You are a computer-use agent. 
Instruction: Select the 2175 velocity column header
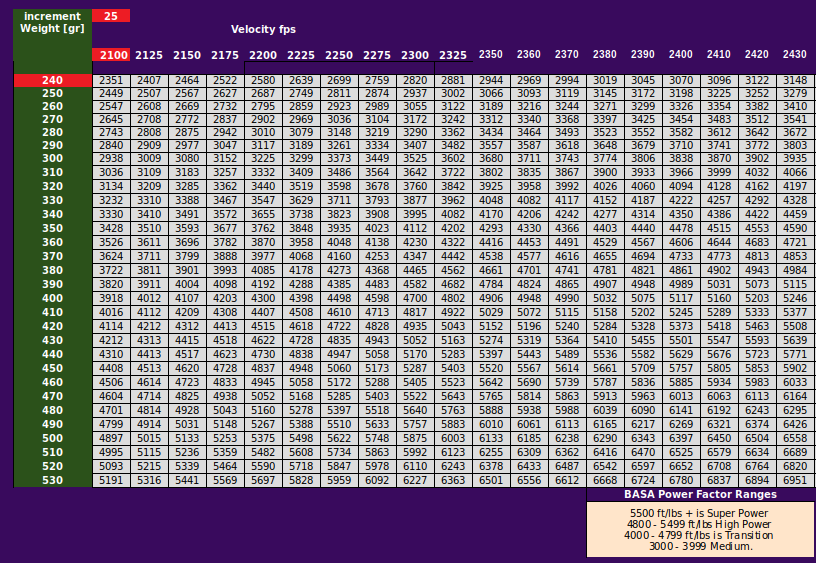click(225, 54)
